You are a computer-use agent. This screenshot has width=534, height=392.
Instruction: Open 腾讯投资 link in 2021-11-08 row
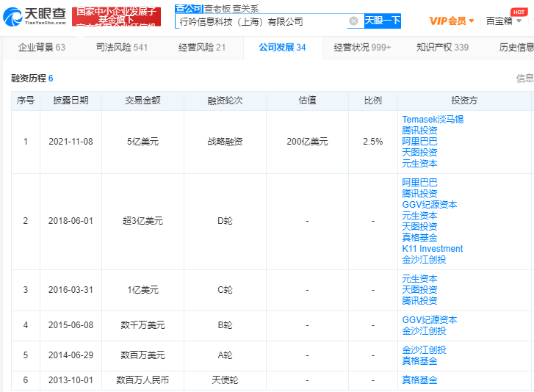419,131
